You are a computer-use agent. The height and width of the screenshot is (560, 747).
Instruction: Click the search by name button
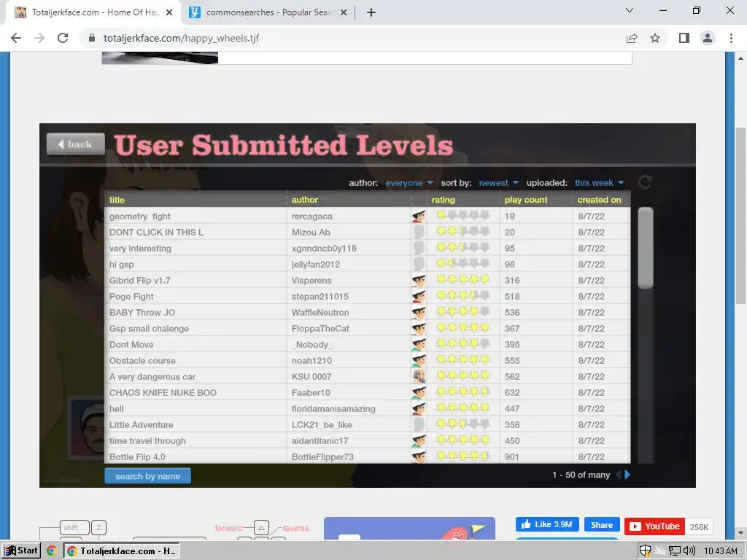click(147, 476)
